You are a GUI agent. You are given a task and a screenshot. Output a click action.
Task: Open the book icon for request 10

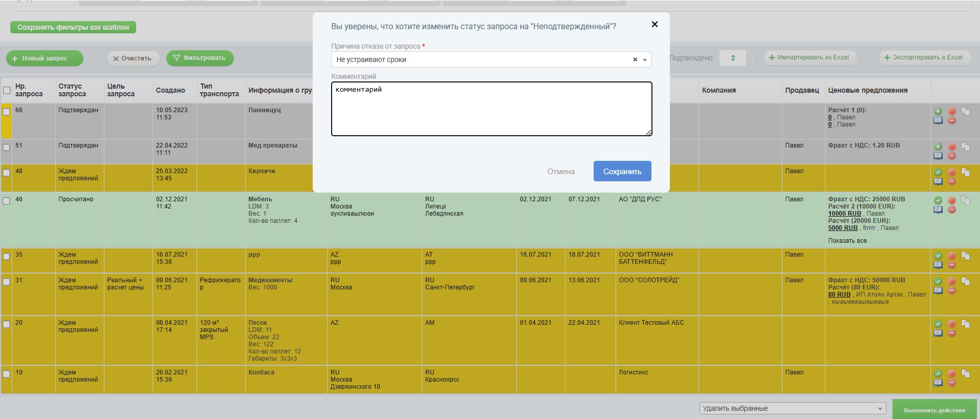point(938,383)
